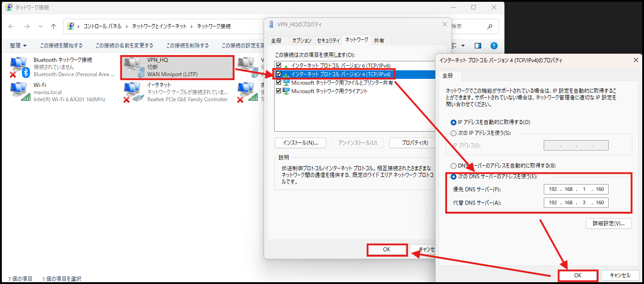Click the インストール(N) button

(x=300, y=142)
